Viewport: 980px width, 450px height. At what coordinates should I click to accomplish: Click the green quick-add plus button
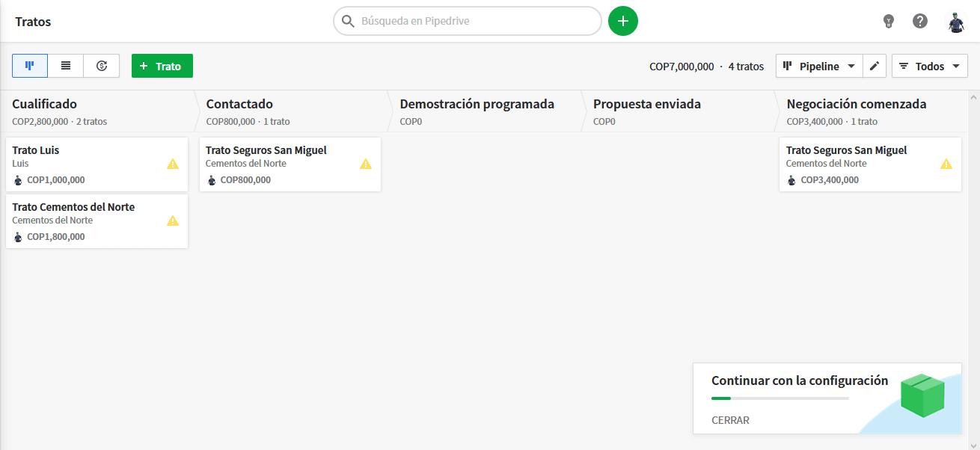pos(623,21)
